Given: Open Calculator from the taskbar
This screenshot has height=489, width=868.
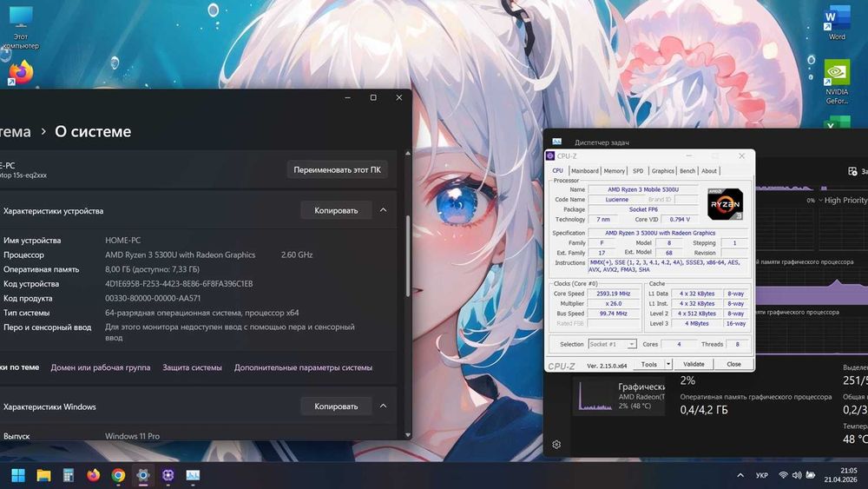Looking at the screenshot, I should click(69, 475).
